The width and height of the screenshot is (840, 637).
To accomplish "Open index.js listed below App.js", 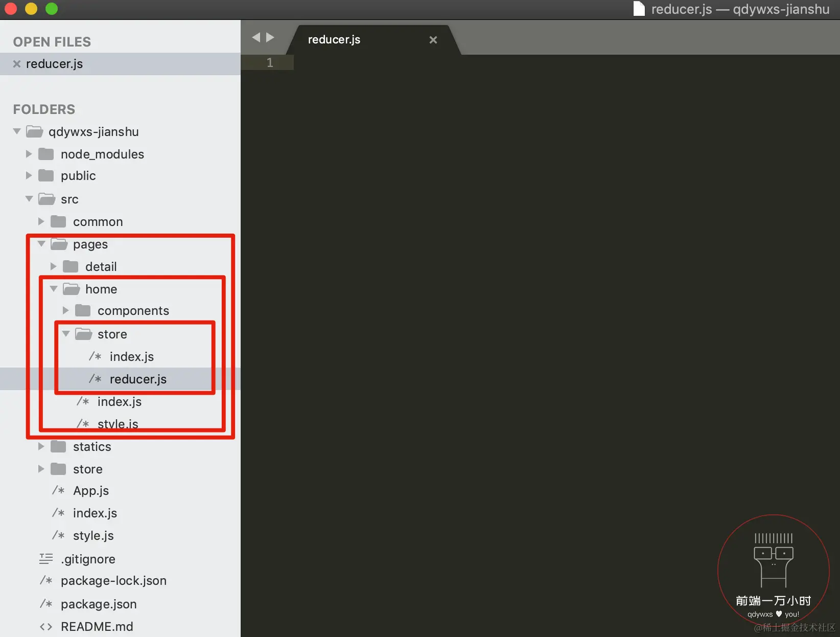I will click(95, 513).
